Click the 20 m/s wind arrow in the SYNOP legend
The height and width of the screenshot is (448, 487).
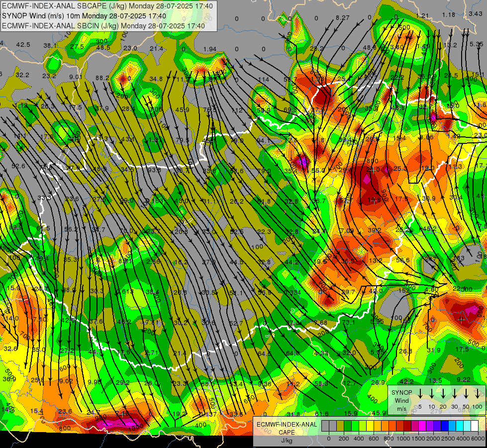(443, 393)
